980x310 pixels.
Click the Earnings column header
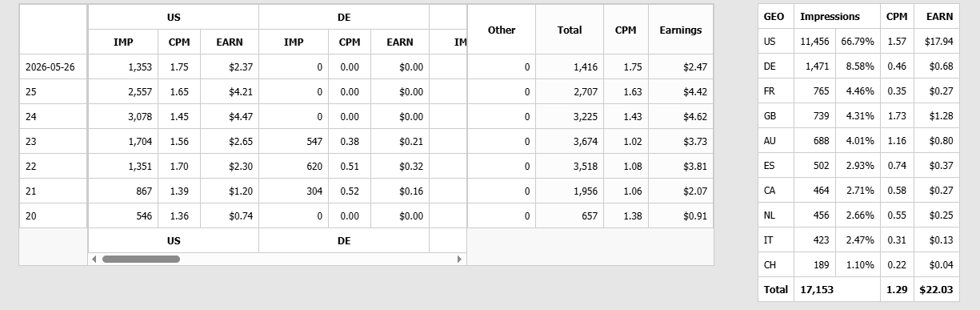(x=681, y=30)
